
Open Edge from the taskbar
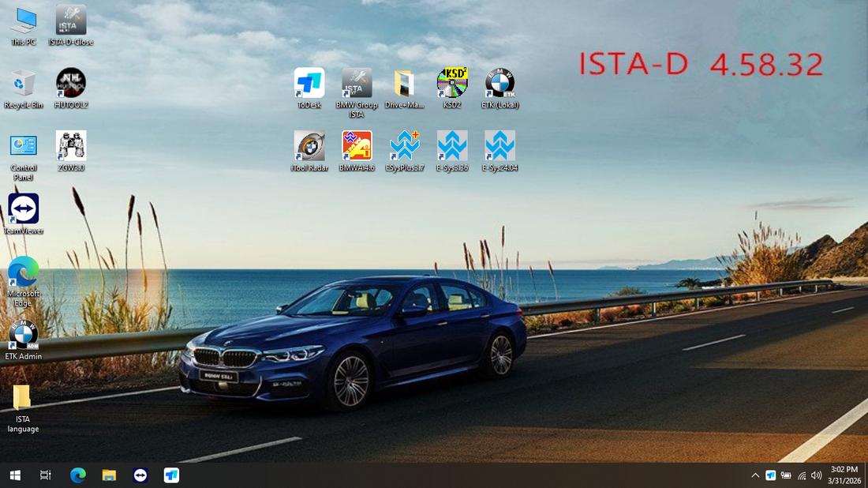click(78, 475)
